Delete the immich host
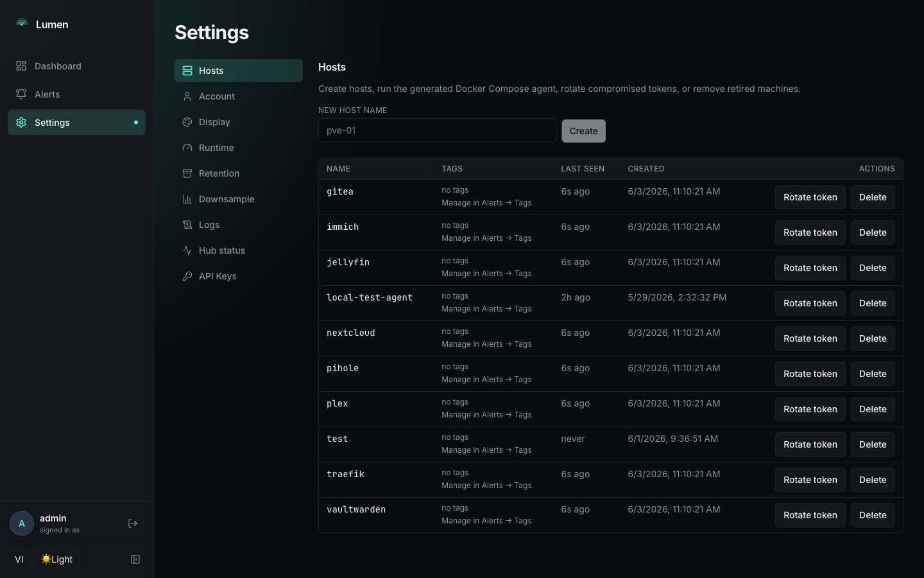 tap(873, 232)
